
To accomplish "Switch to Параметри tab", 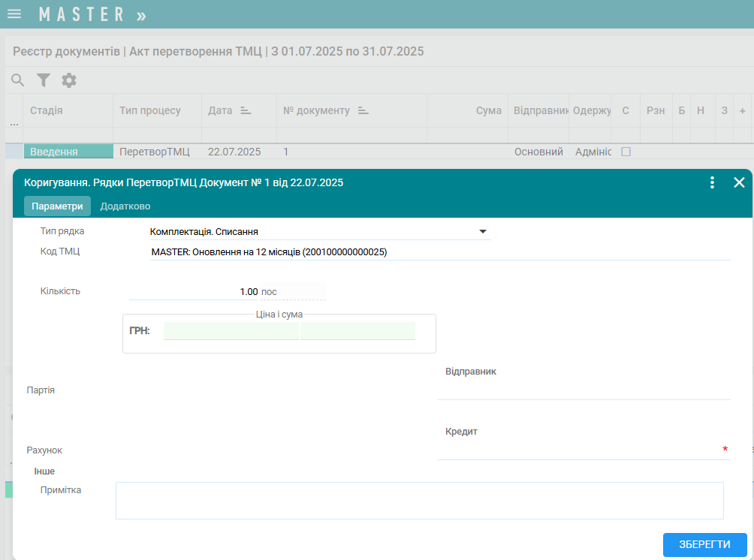I will pos(57,206).
